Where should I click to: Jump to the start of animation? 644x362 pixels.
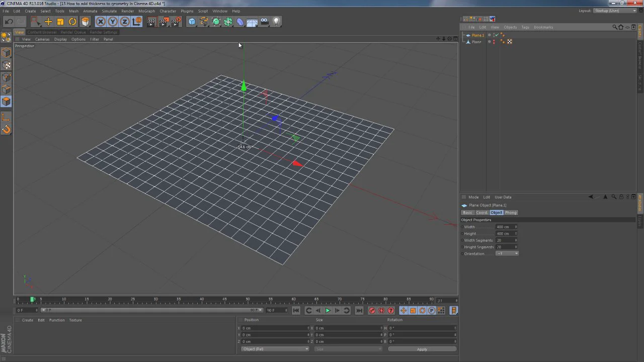point(296,311)
